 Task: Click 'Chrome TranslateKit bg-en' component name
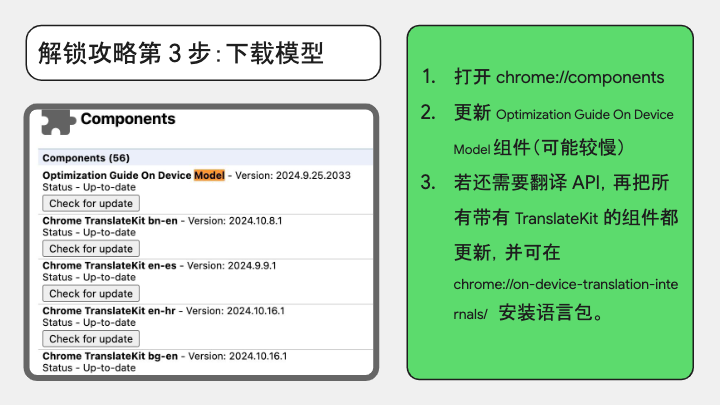(x=110, y=356)
